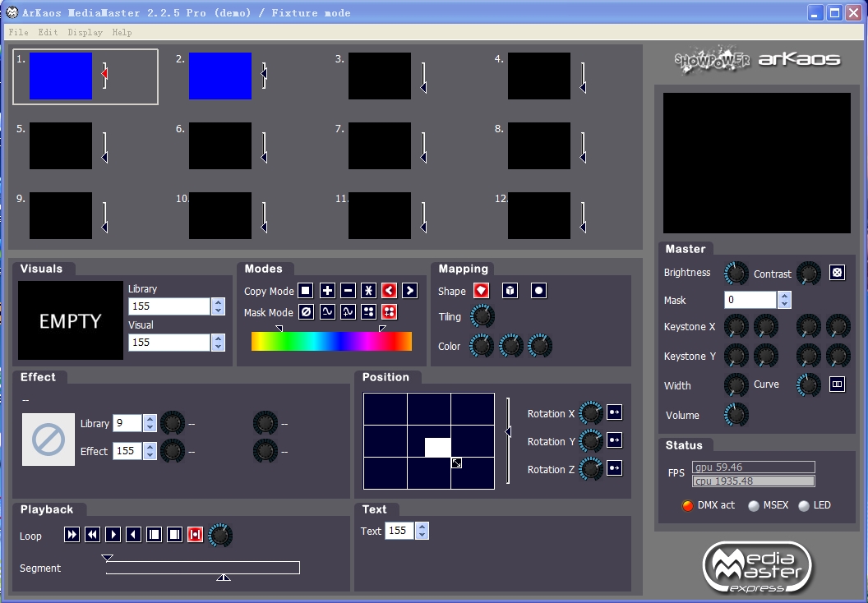The width and height of the screenshot is (868, 603).
Task: Click the fast-forward Loop button
Action: click(72, 534)
